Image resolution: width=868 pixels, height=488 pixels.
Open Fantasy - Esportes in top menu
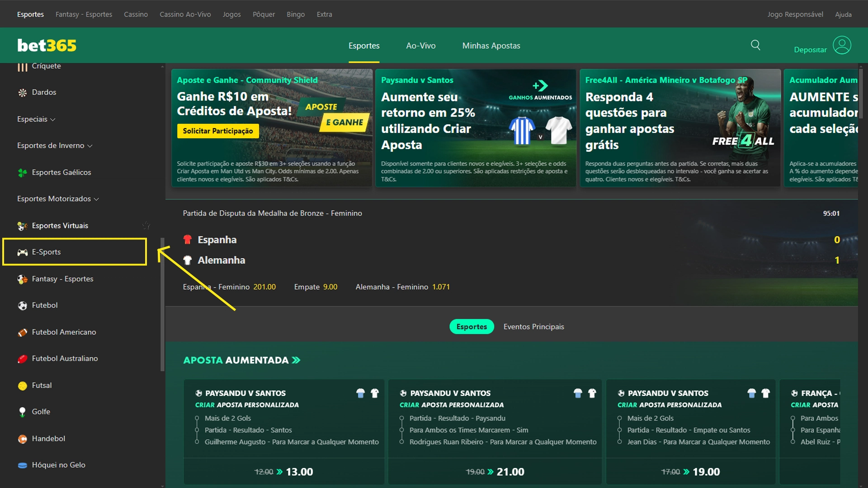84,14
